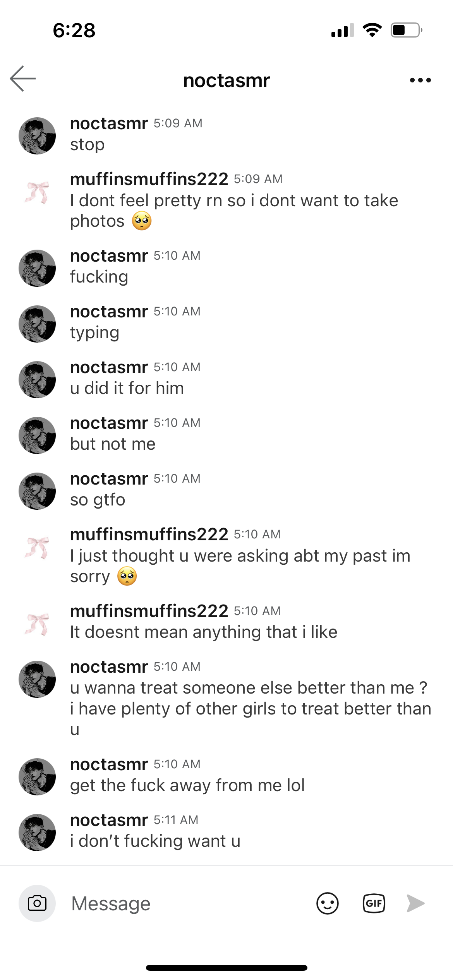Tap the Wi-Fi status icon
Image resolution: width=453 pixels, height=980 pixels.
coord(372,30)
